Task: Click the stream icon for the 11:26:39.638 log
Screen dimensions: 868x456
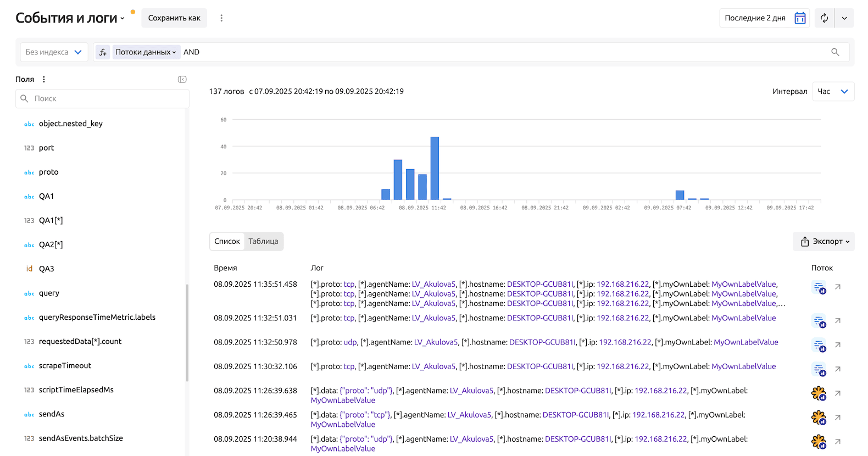Action: [819, 393]
